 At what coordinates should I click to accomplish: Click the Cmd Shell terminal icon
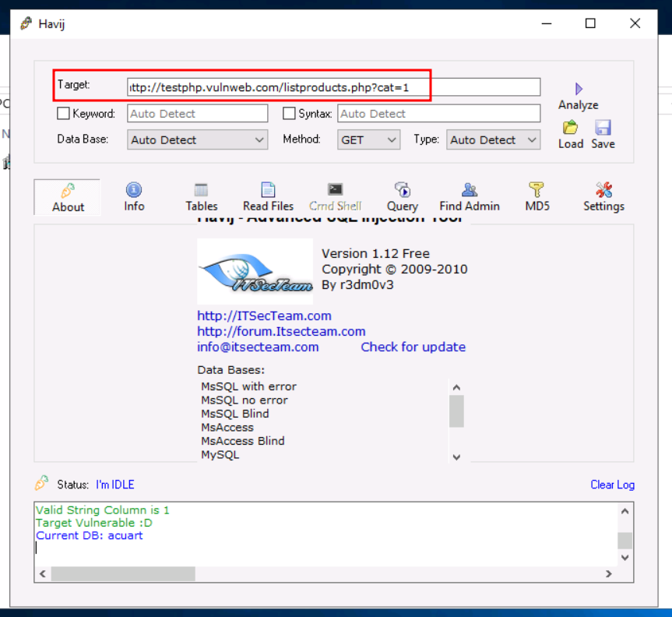coord(335,189)
